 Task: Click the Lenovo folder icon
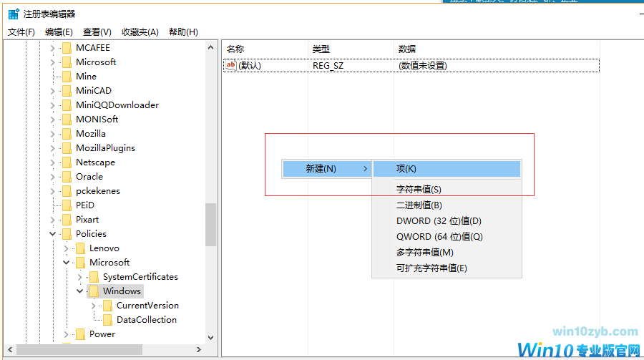[x=80, y=248]
